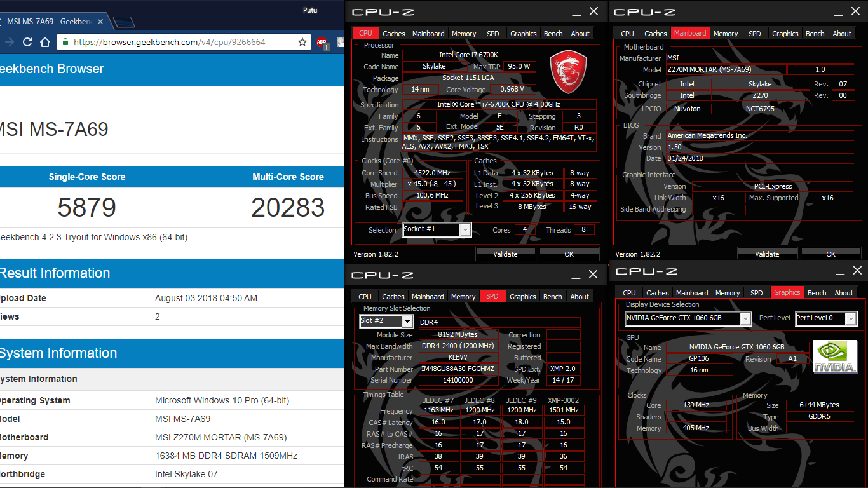Click the MSI dragon logo in CPU-Z
This screenshot has width=868, height=488.
(568, 72)
